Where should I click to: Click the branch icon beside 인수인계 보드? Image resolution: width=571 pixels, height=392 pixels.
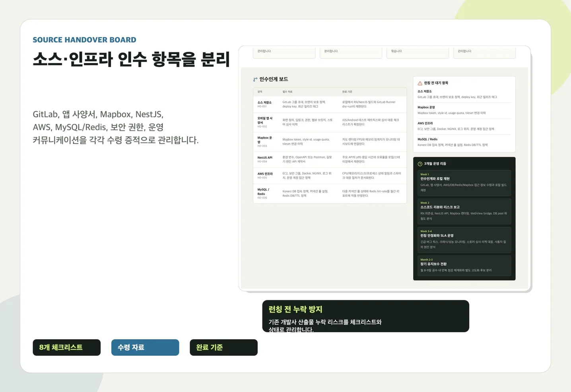pos(255,79)
